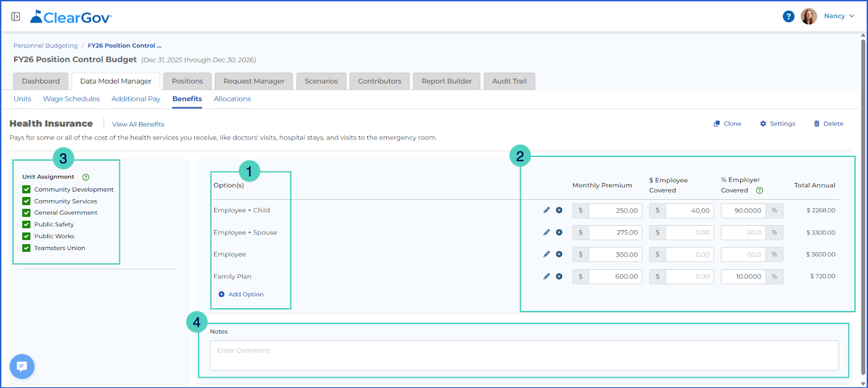Expand truncated FY26 Position Control breadcrumb
This screenshot has width=868, height=388.
[125, 46]
